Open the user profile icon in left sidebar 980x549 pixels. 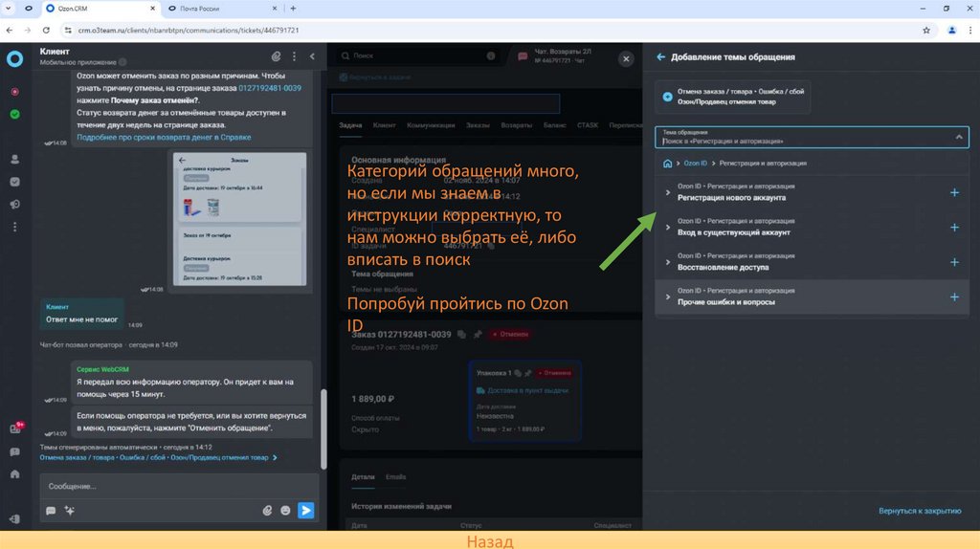(15, 160)
